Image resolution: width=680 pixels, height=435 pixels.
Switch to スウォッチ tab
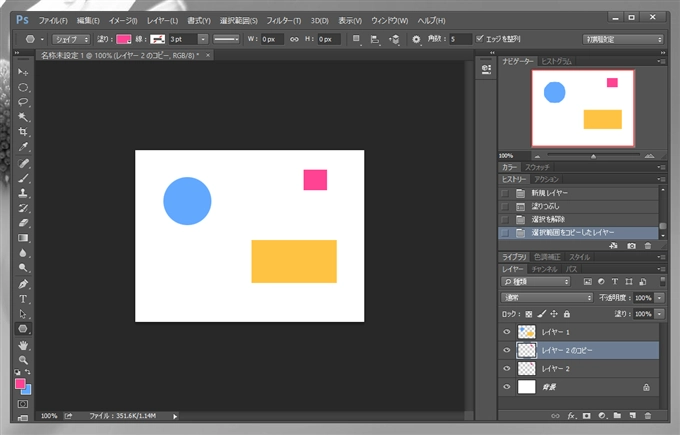(x=537, y=167)
